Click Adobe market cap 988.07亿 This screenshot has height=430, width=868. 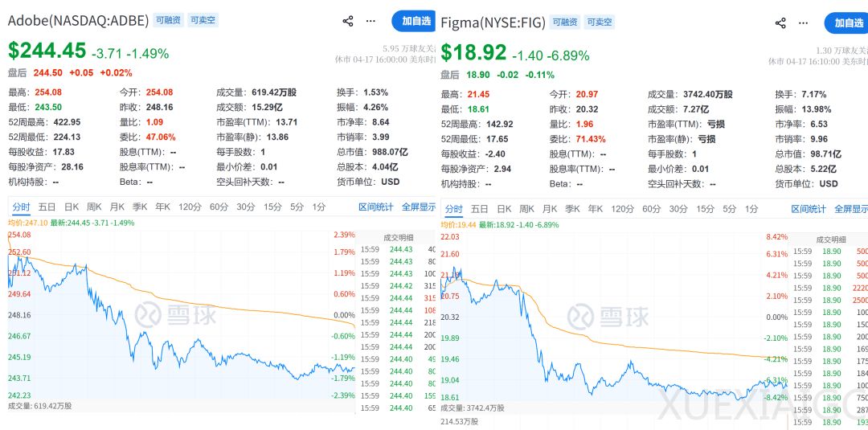click(x=389, y=152)
